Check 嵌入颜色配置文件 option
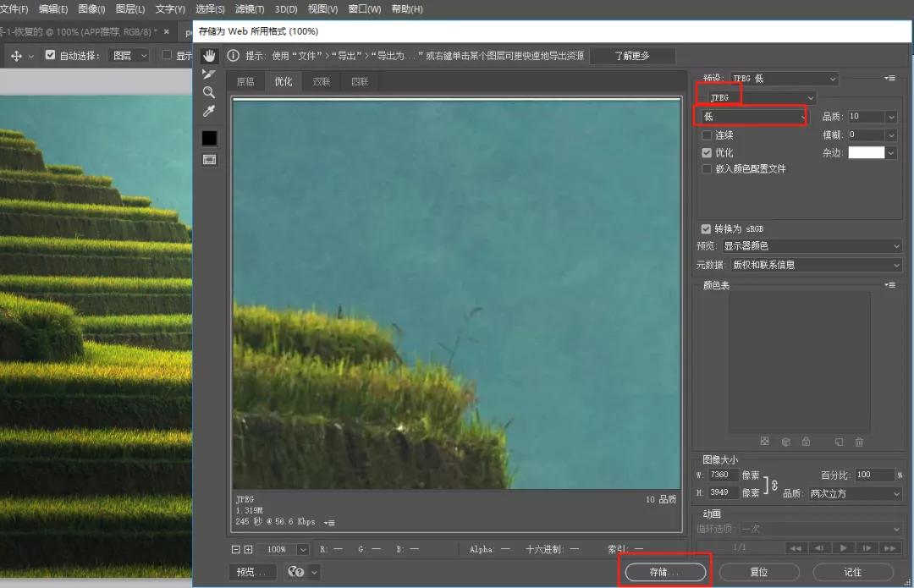The width and height of the screenshot is (914, 588). coord(708,168)
